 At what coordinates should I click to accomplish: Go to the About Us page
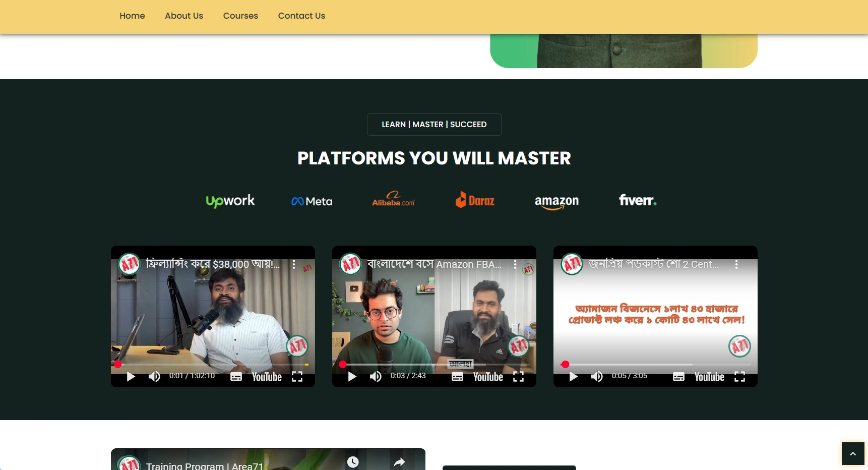(184, 16)
